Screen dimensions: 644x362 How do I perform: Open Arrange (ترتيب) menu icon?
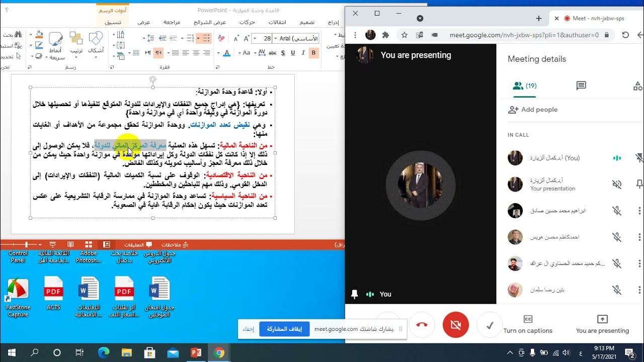click(x=76, y=43)
